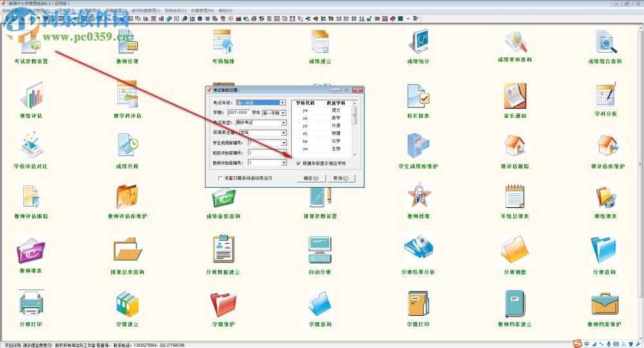This screenshot has width=644, height=348.
Task: Expand the 第一学期 semester dropdown
Action: [x=283, y=113]
